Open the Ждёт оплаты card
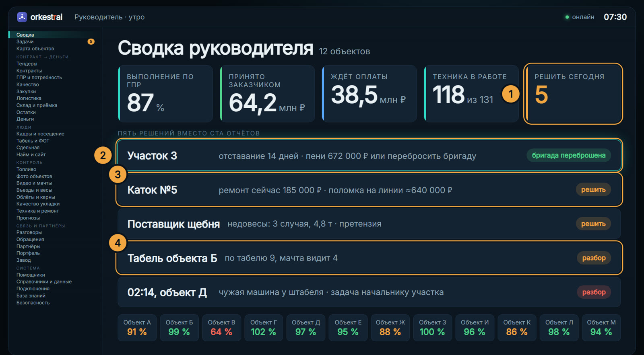 [x=369, y=94]
